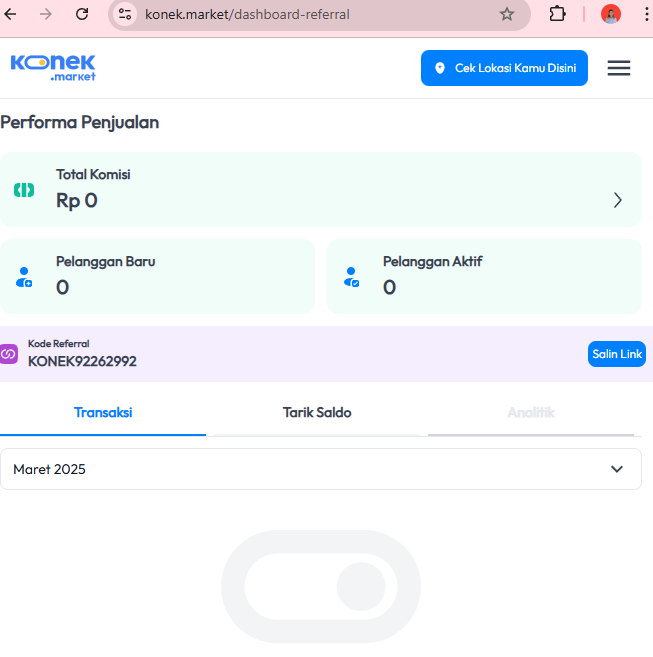Bookmark this page with the star icon
The height and width of the screenshot is (657, 653).
tap(507, 14)
